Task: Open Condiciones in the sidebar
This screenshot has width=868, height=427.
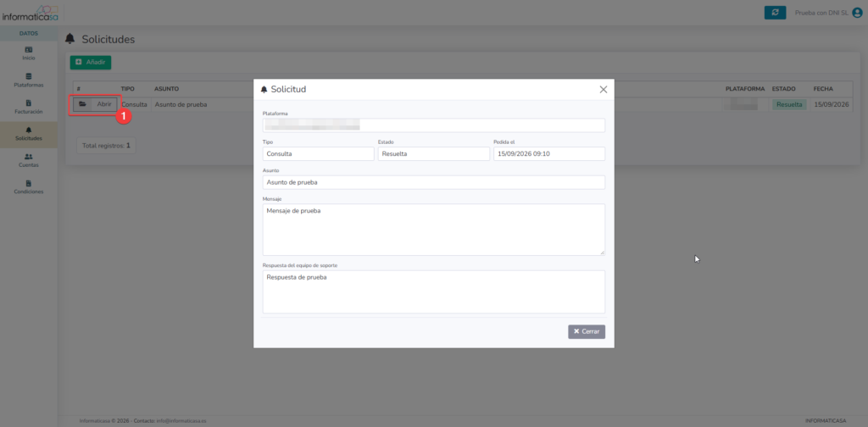Action: click(x=29, y=187)
